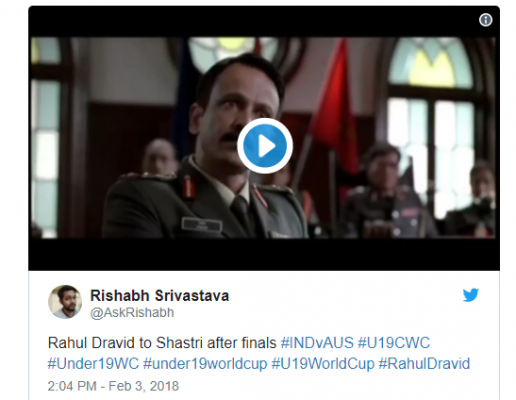Click the tweet text about Rahul Dravid
This screenshot has width=516, height=400.
(x=162, y=343)
